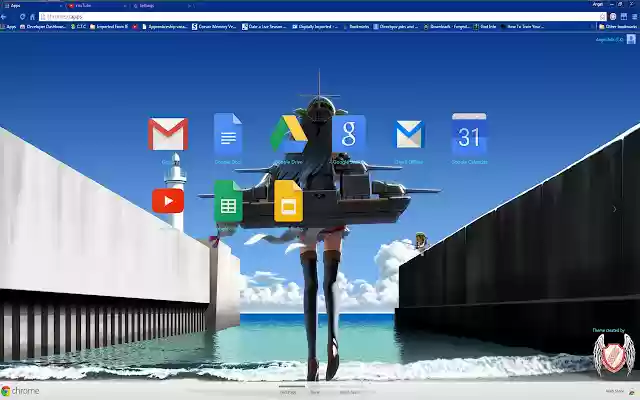Expand the Other bookmarks folder
Viewport: 640px width, 400px height.
(x=618, y=27)
